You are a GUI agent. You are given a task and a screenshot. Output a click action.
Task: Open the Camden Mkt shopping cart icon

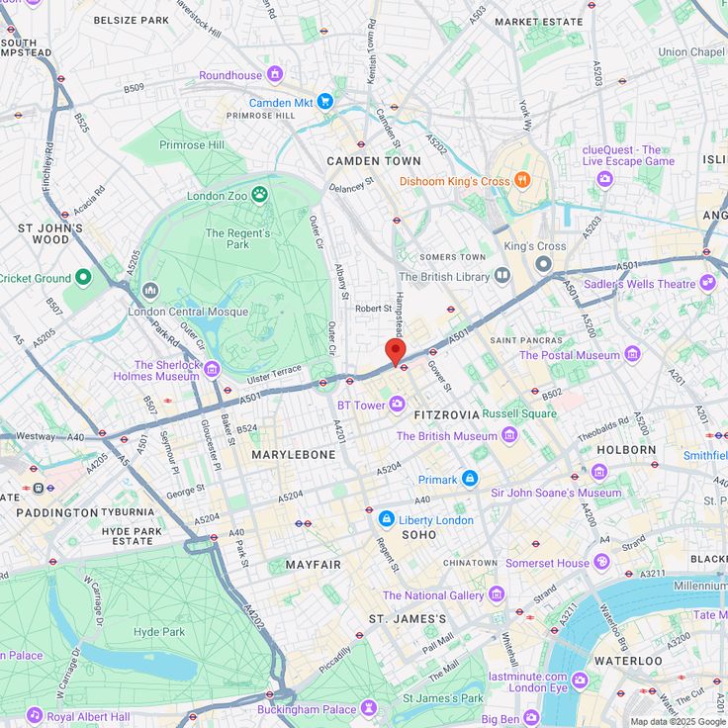(325, 102)
